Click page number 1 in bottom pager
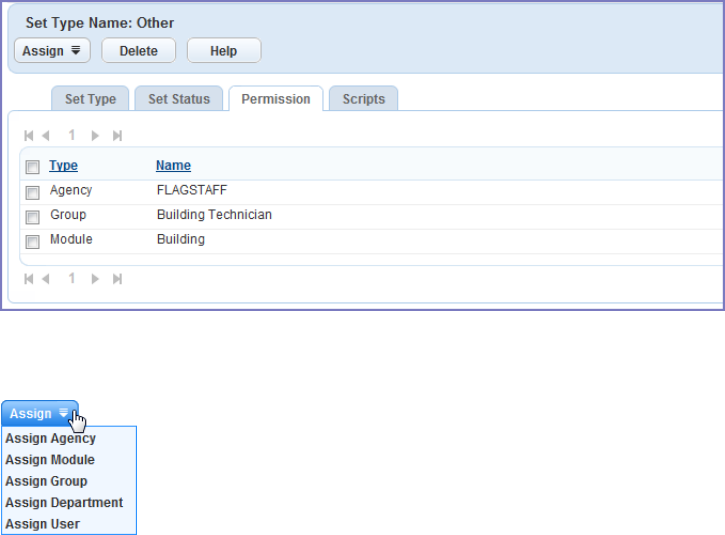 [x=72, y=278]
